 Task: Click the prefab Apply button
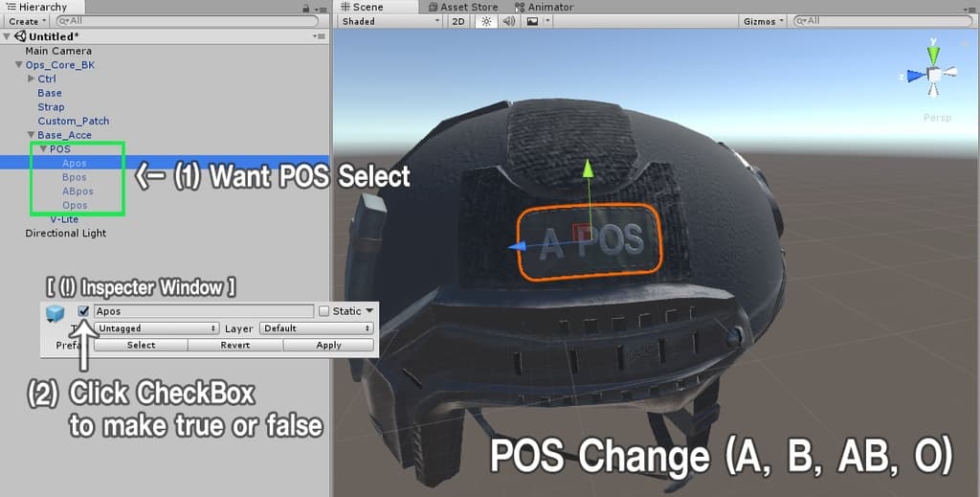click(329, 345)
